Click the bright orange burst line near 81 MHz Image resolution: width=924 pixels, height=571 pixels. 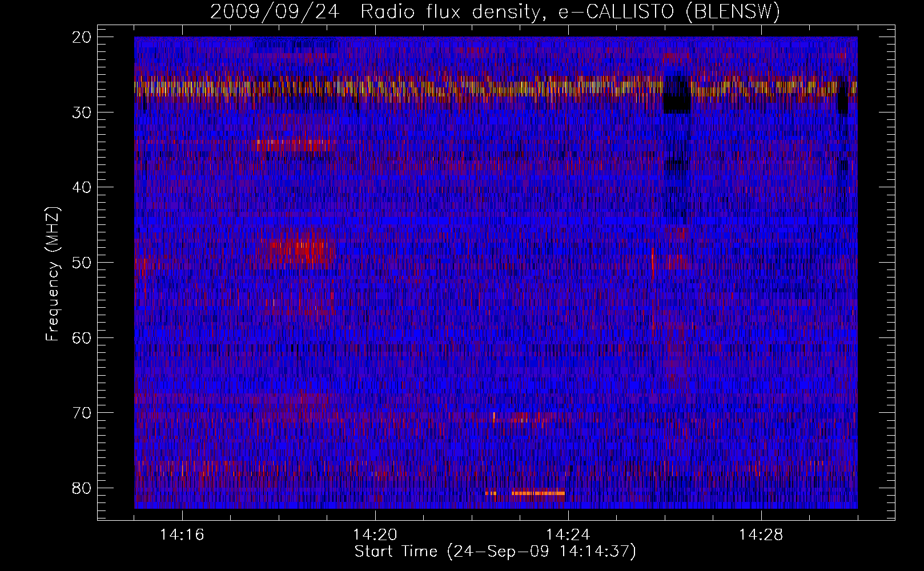[538, 493]
